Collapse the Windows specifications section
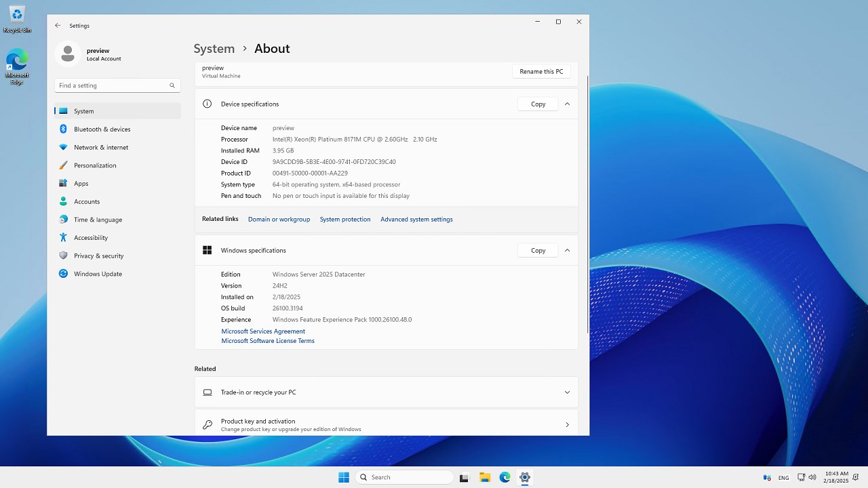The width and height of the screenshot is (868, 488). 568,250
